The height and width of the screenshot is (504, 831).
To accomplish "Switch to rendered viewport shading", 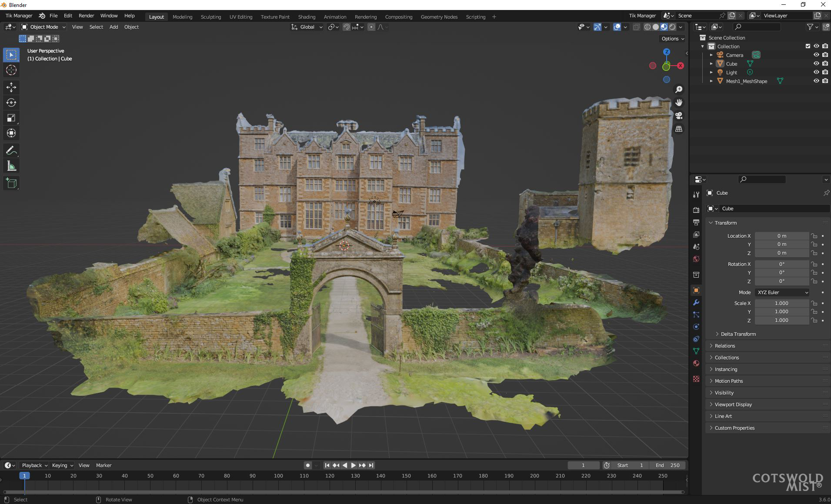I will click(672, 27).
